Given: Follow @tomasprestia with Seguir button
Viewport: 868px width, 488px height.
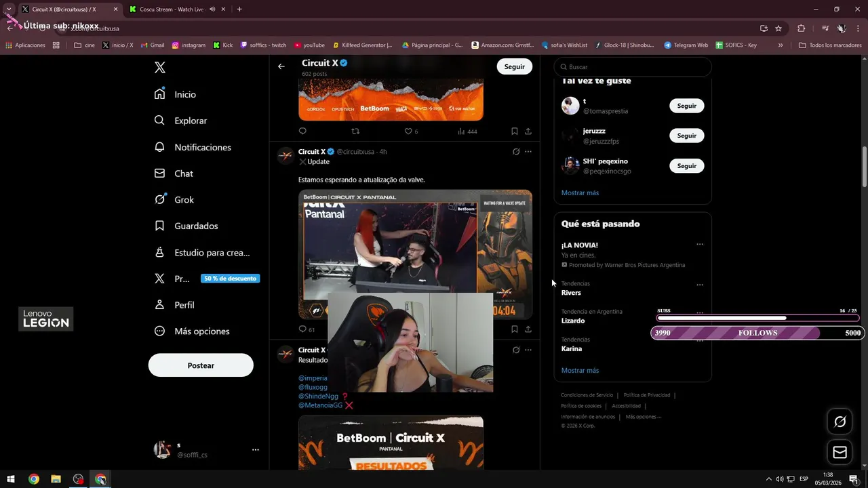Looking at the screenshot, I should (x=687, y=106).
